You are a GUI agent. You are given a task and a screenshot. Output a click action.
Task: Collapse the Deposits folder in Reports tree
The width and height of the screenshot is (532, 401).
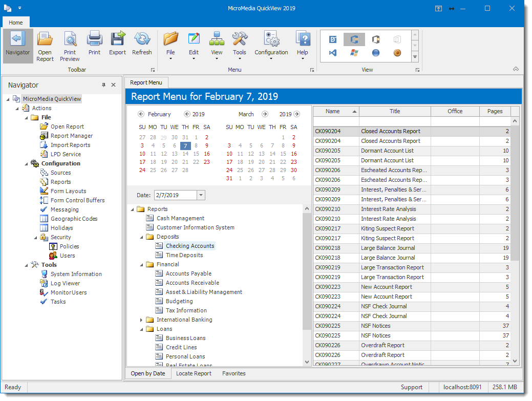pyautogui.click(x=141, y=237)
